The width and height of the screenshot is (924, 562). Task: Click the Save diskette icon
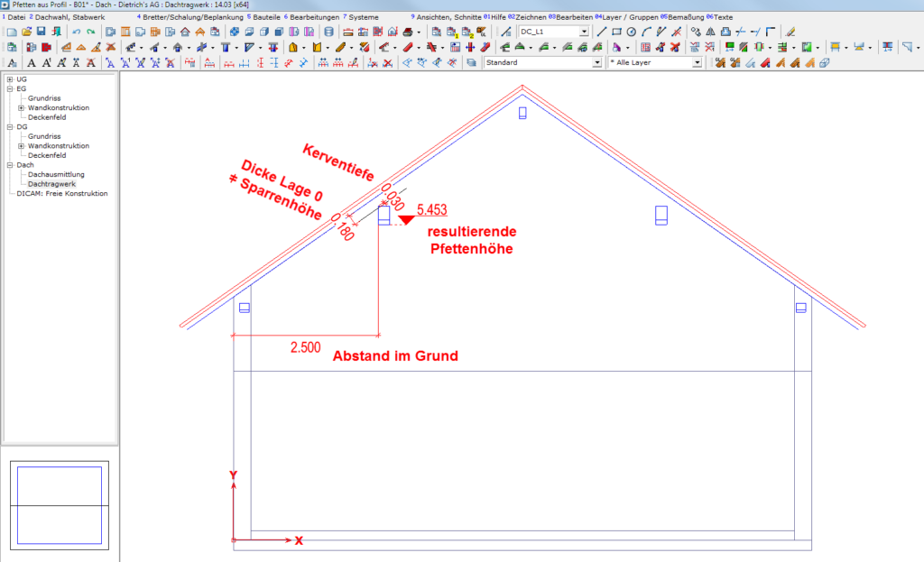click(x=42, y=32)
